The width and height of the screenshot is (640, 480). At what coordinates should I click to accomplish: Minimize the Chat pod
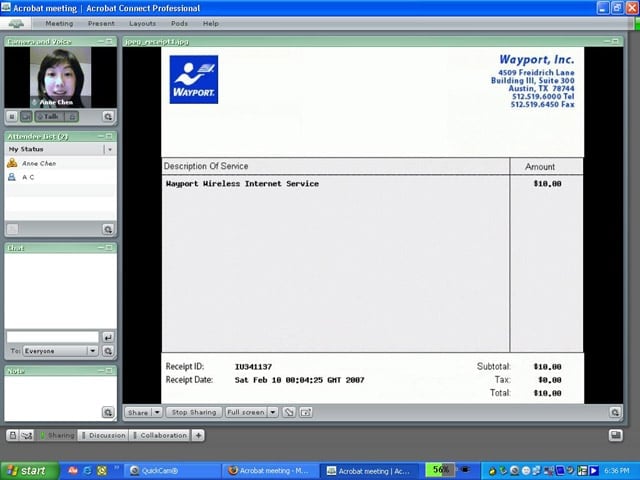click(100, 247)
